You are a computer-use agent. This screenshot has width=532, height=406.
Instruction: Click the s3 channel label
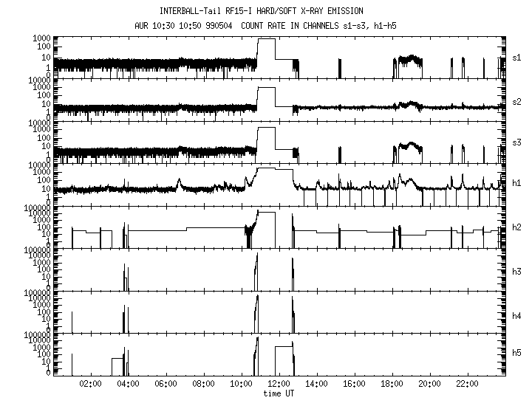[x=516, y=142]
